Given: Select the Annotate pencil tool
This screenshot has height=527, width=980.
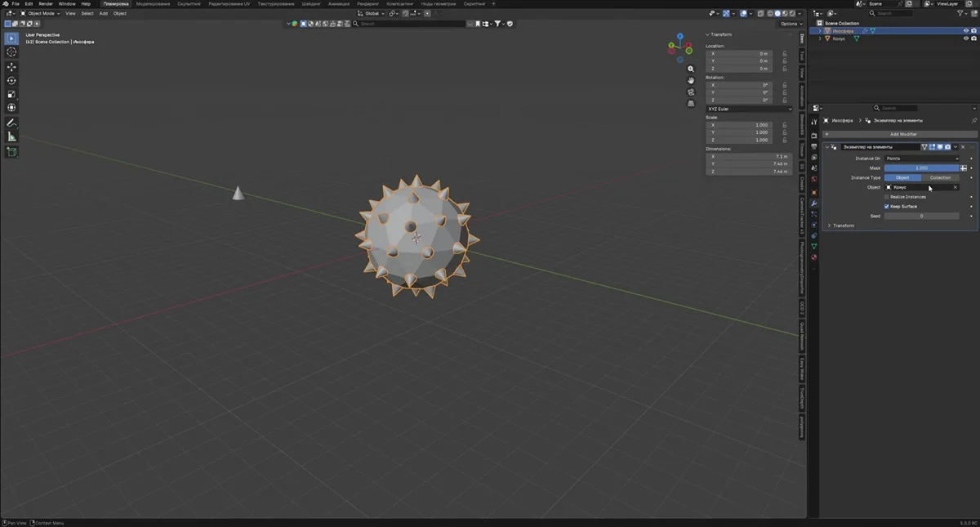Looking at the screenshot, I should 11,123.
